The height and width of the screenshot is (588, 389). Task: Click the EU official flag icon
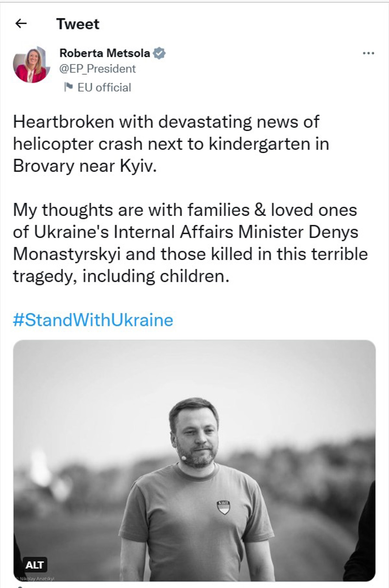tap(68, 87)
